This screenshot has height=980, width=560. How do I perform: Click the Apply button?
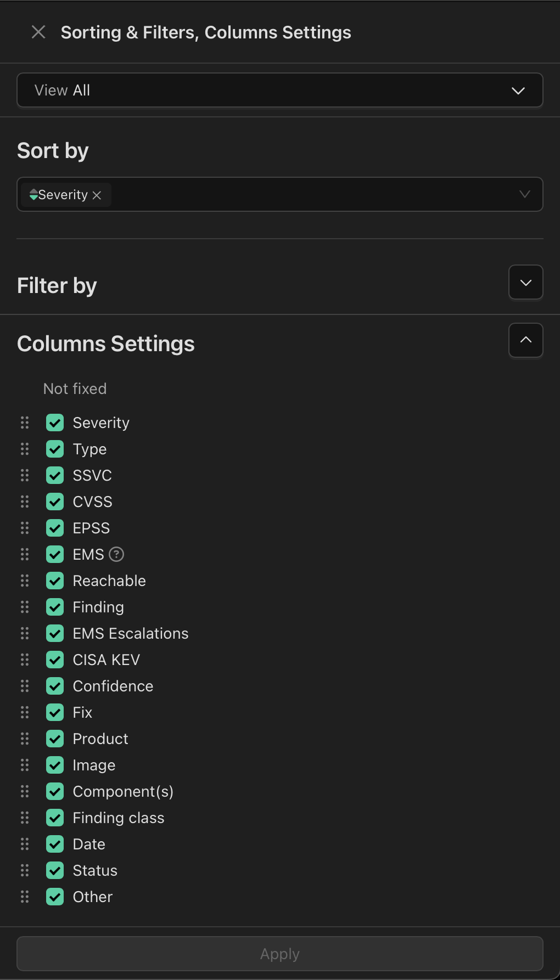pos(279,954)
